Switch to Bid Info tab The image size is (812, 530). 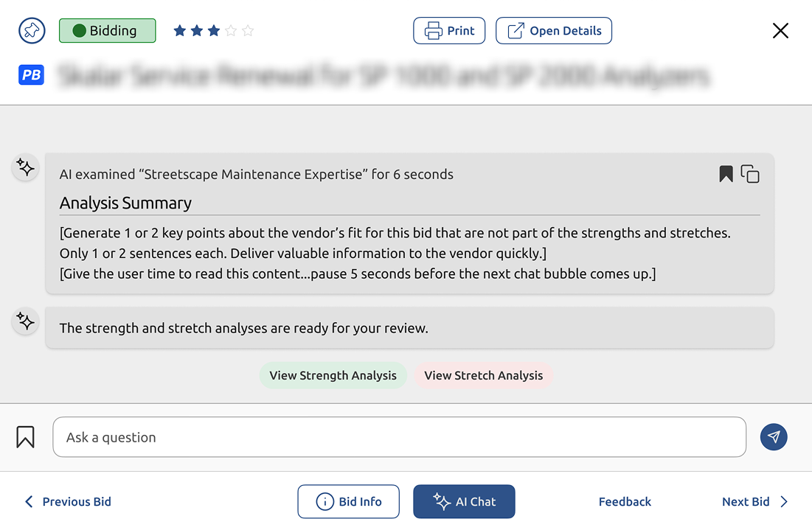tap(349, 501)
